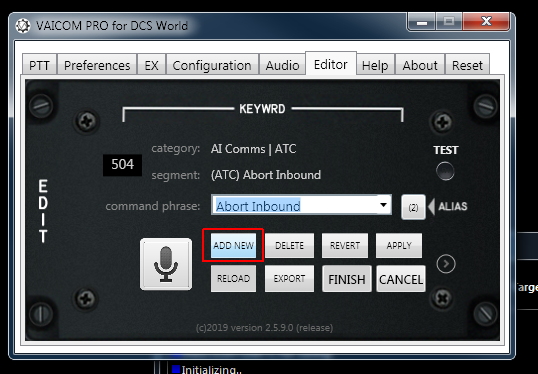The width and height of the screenshot is (538, 374).
Task: Open the EX tab
Action: tap(151, 65)
